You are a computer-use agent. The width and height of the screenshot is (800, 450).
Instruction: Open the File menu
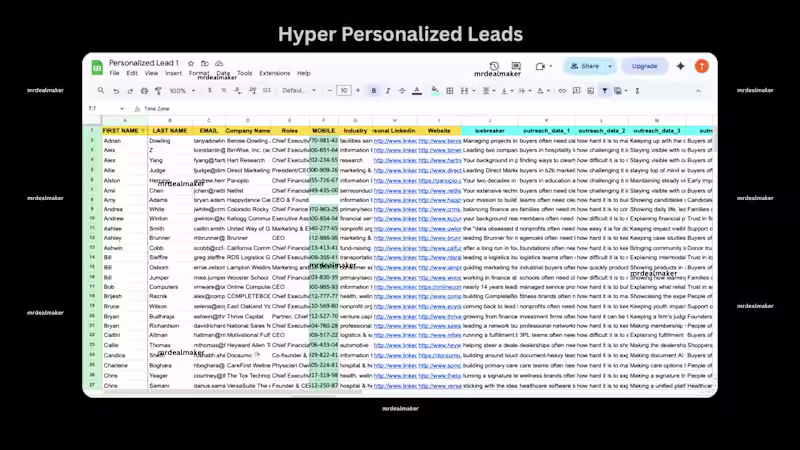click(x=114, y=73)
